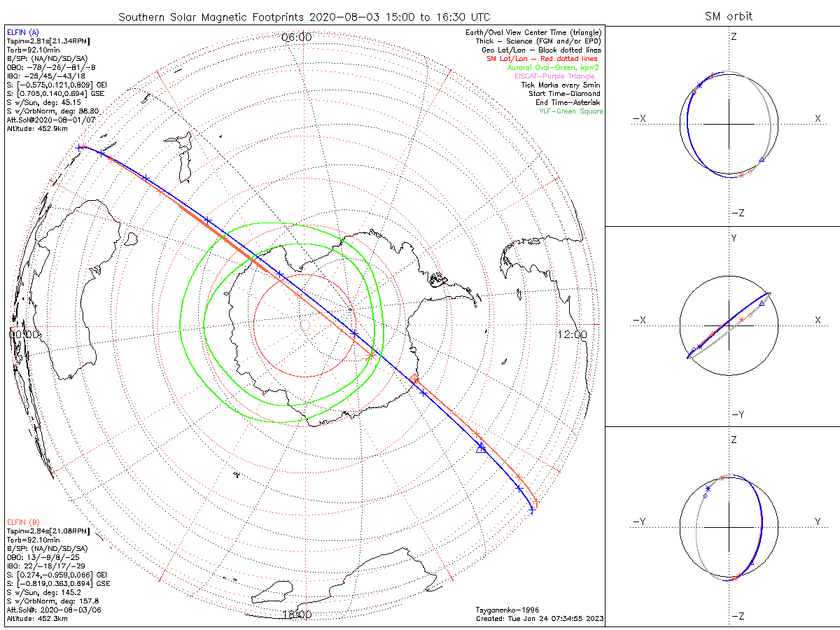
Task: Click legend entry "Tick Marks every 5min"
Action: pos(561,85)
